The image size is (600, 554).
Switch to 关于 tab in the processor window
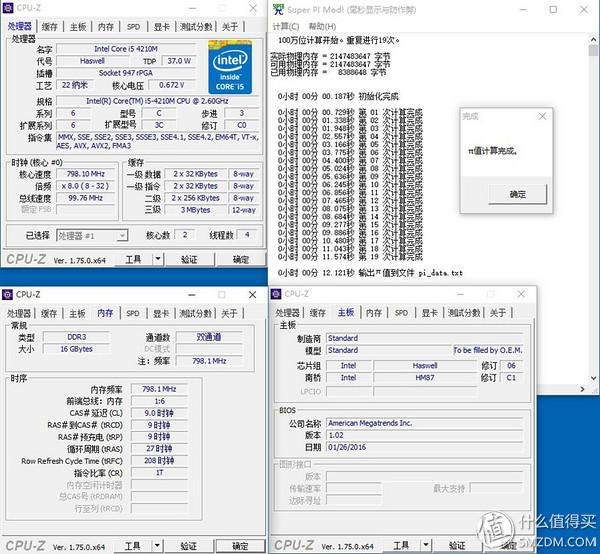[x=230, y=27]
